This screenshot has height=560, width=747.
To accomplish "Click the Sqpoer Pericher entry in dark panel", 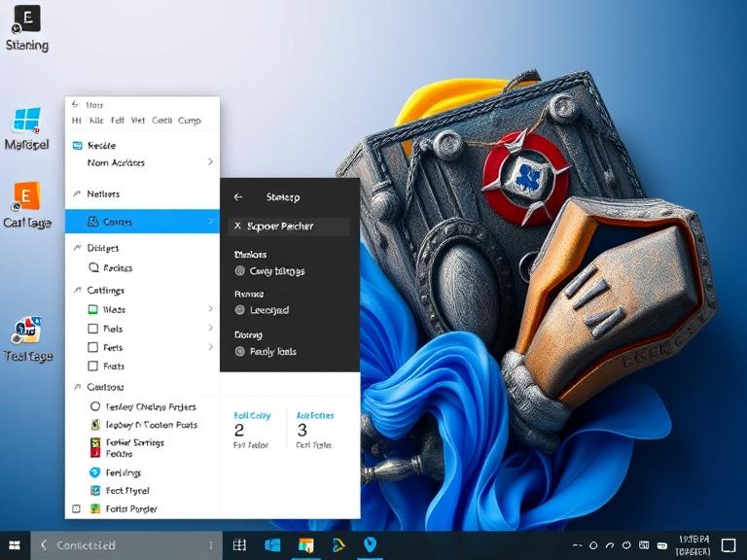I will (289, 227).
